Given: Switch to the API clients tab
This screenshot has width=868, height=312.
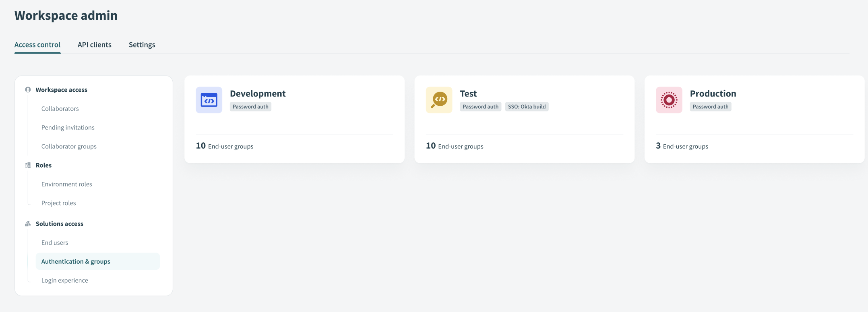Looking at the screenshot, I should (x=95, y=45).
